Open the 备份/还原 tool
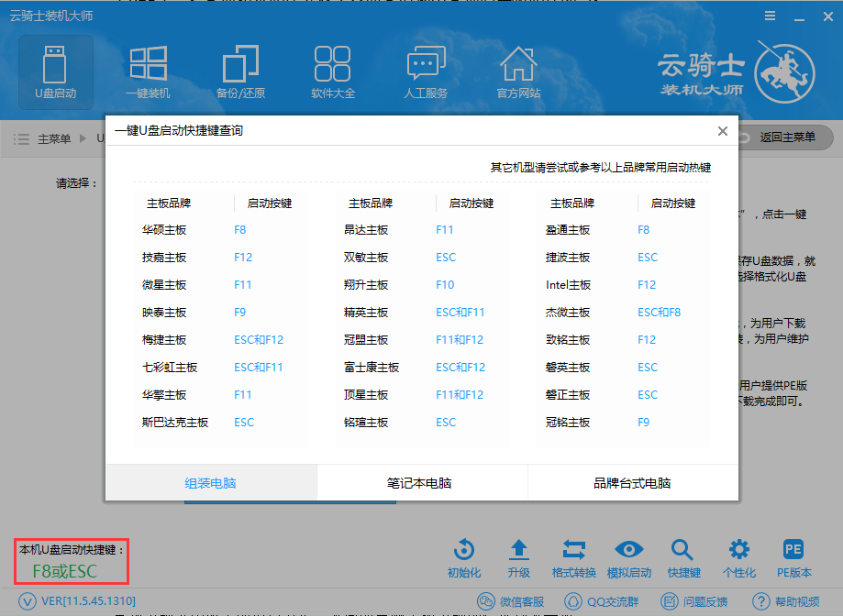This screenshot has height=616, width=843. pos(239,71)
